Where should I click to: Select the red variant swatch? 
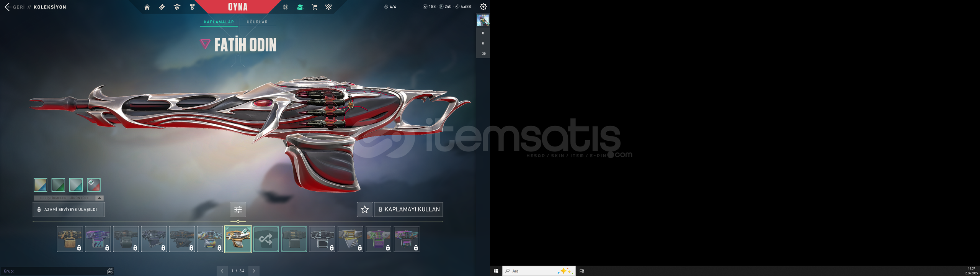pyautogui.click(x=94, y=185)
